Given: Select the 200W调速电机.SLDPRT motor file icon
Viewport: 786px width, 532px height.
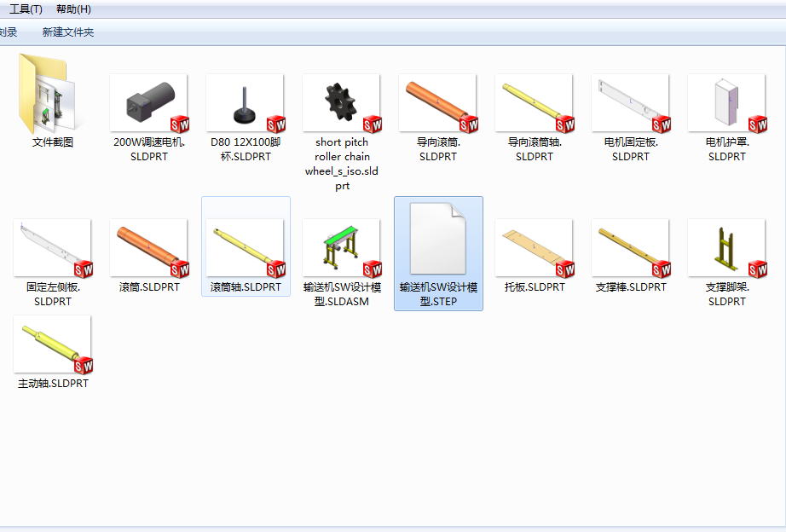Looking at the screenshot, I should 149,103.
